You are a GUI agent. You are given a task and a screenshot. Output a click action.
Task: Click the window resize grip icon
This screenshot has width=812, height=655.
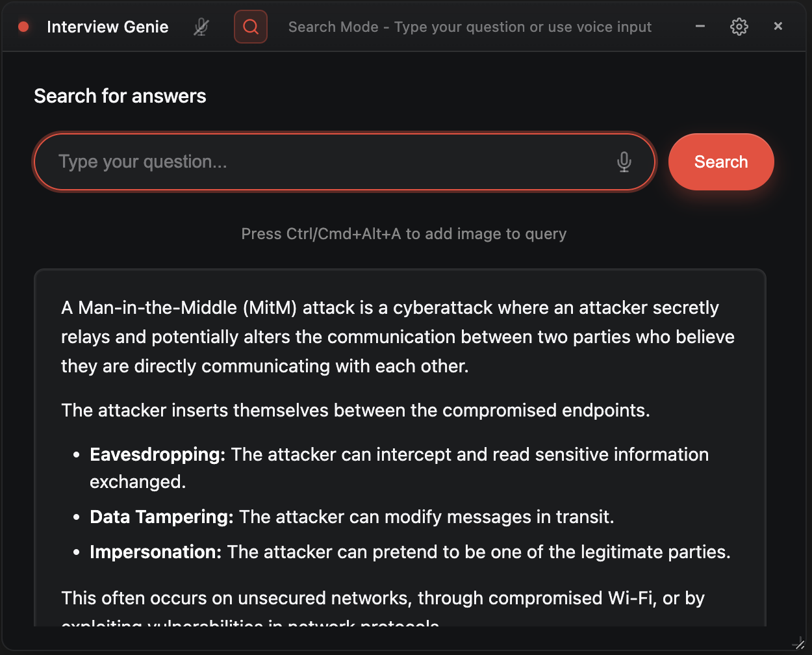click(x=799, y=643)
